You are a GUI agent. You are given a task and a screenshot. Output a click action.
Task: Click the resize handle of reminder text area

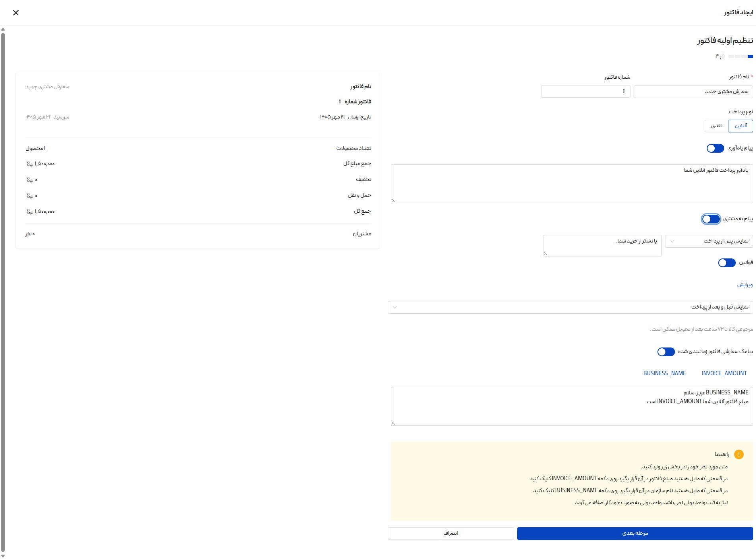click(393, 200)
